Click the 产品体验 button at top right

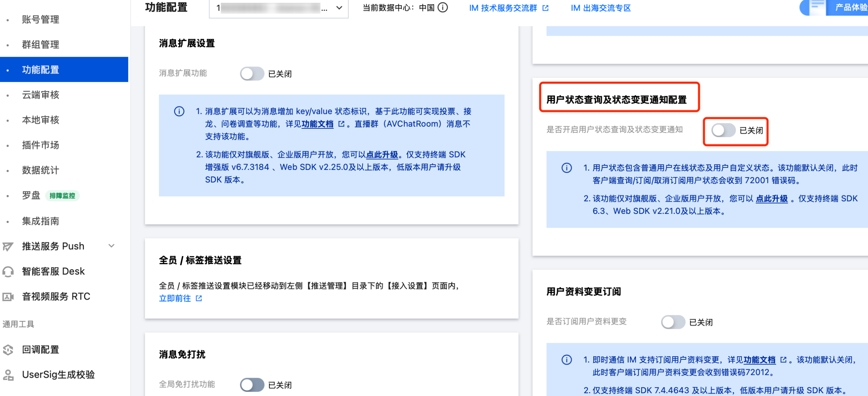(850, 7)
